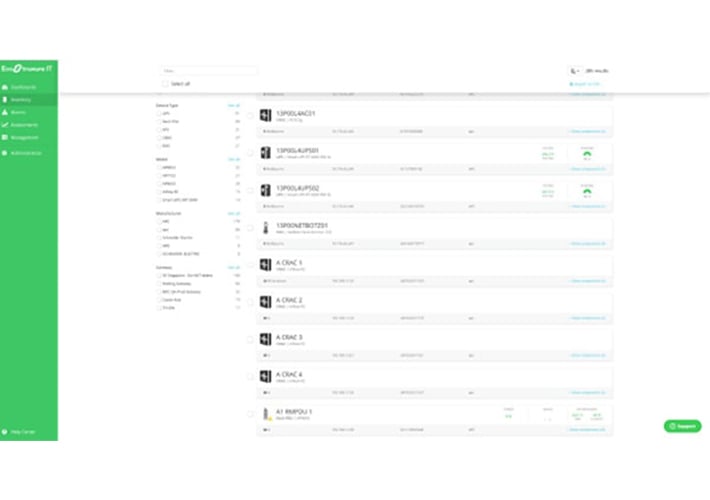Click cooling icon of A CRAC 1
The image size is (710, 500).
[x=266, y=264]
